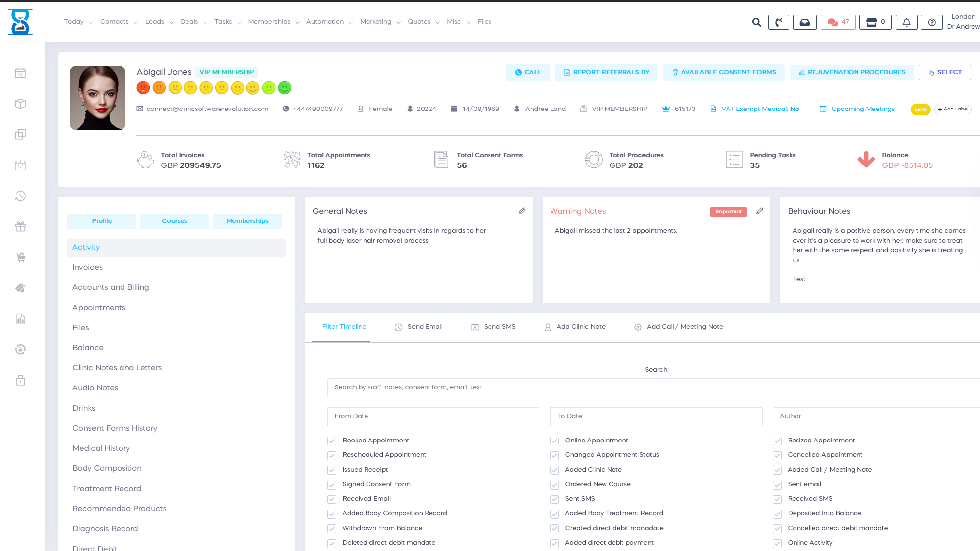This screenshot has height=551, width=980.
Task: Open the search magnifier icon in header
Action: click(x=756, y=22)
